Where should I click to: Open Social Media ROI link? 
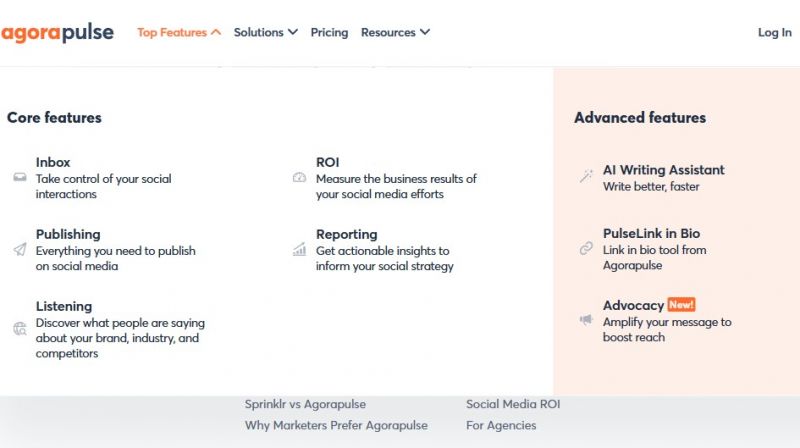[x=513, y=404]
